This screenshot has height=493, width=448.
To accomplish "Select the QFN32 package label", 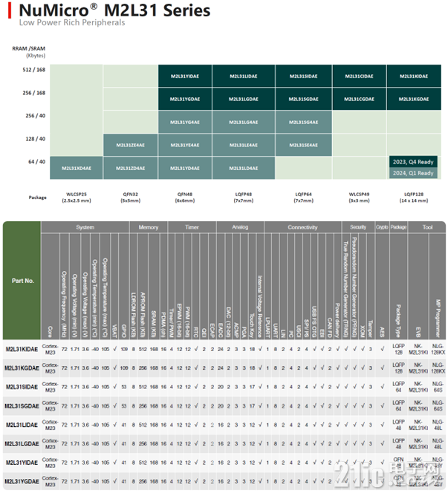I will [x=131, y=197].
